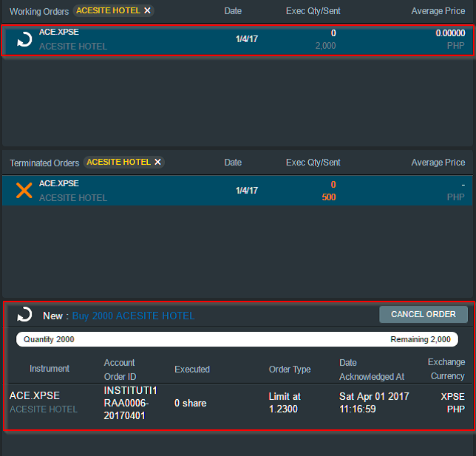The image size is (476, 456).
Task: Click the Executed column header
Action: click(x=192, y=370)
